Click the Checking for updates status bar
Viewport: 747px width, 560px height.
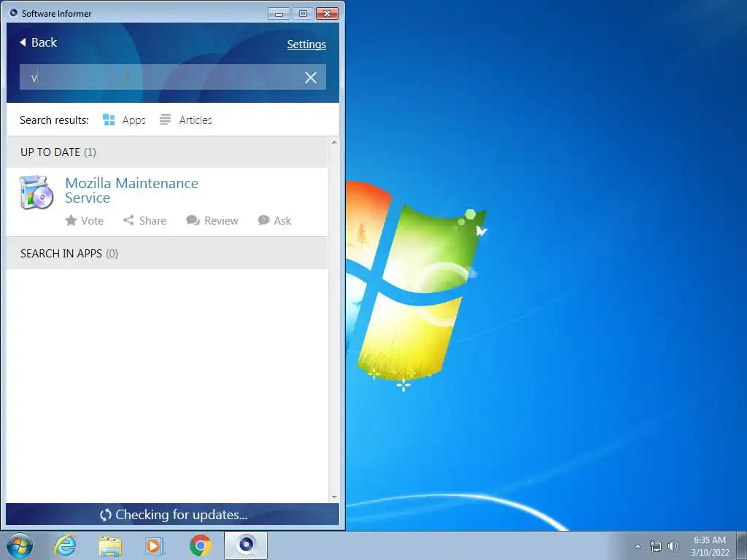pos(172,515)
